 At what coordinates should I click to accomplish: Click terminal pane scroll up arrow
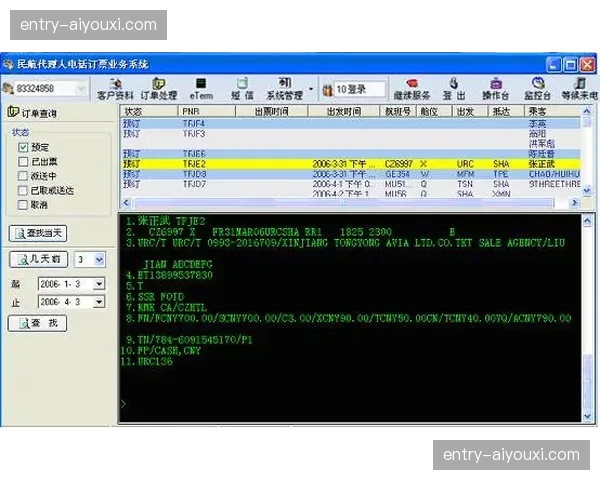tap(587, 220)
